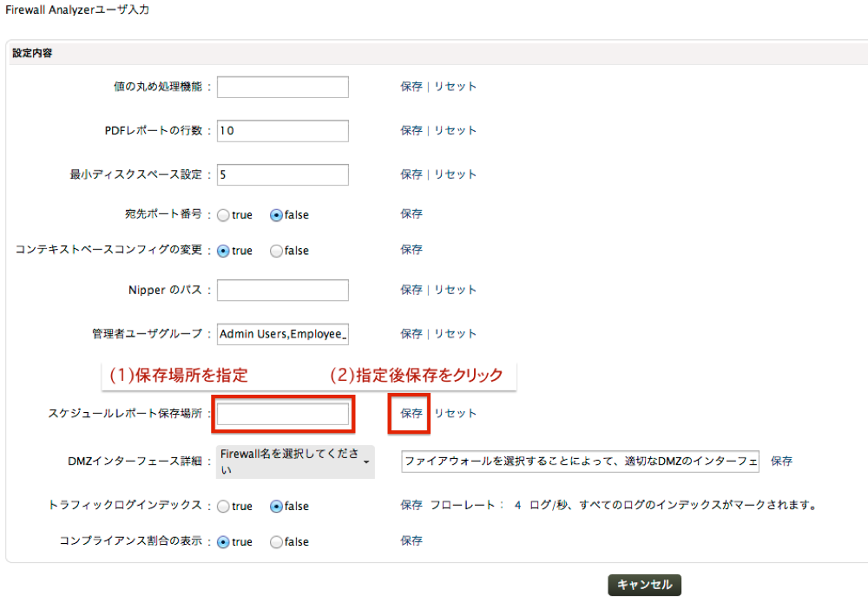Click the 管理者ユーザグループ input field
Image resolution: width=868 pixels, height=609 pixels.
click(283, 334)
